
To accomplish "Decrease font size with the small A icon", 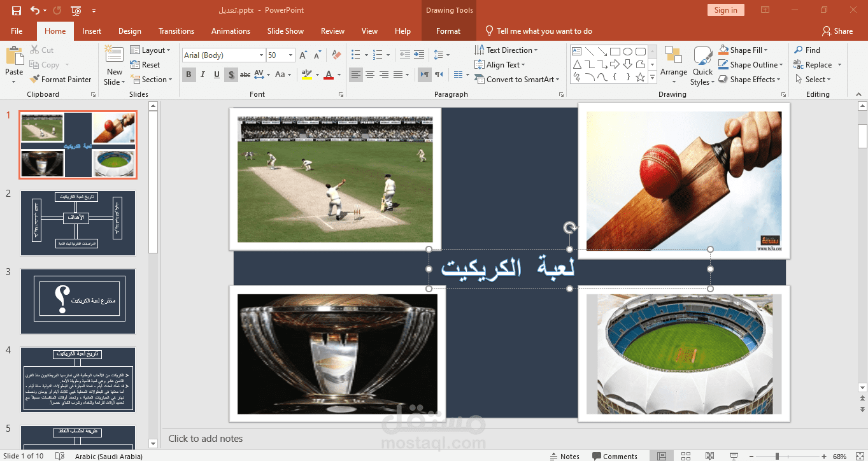I will 317,55.
